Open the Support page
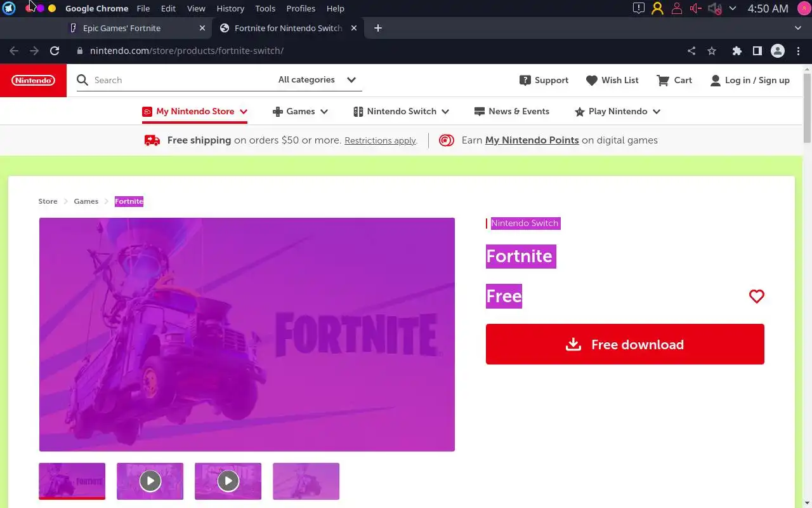 coord(544,80)
